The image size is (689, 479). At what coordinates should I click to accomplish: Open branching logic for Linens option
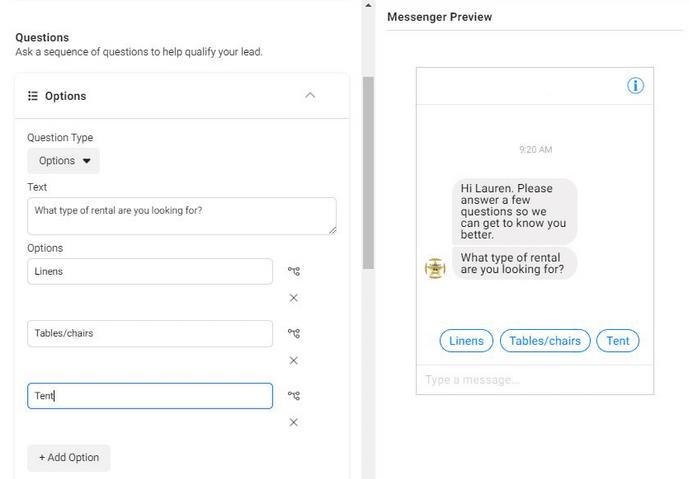pyautogui.click(x=294, y=271)
